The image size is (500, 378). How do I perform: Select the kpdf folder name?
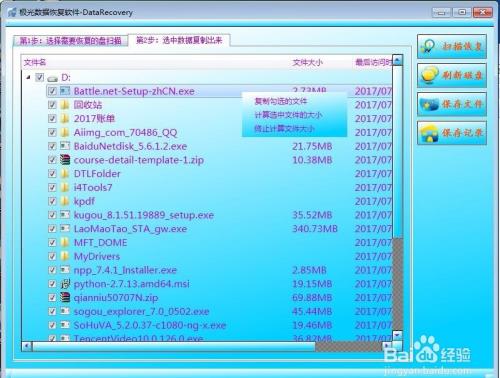tap(84, 201)
